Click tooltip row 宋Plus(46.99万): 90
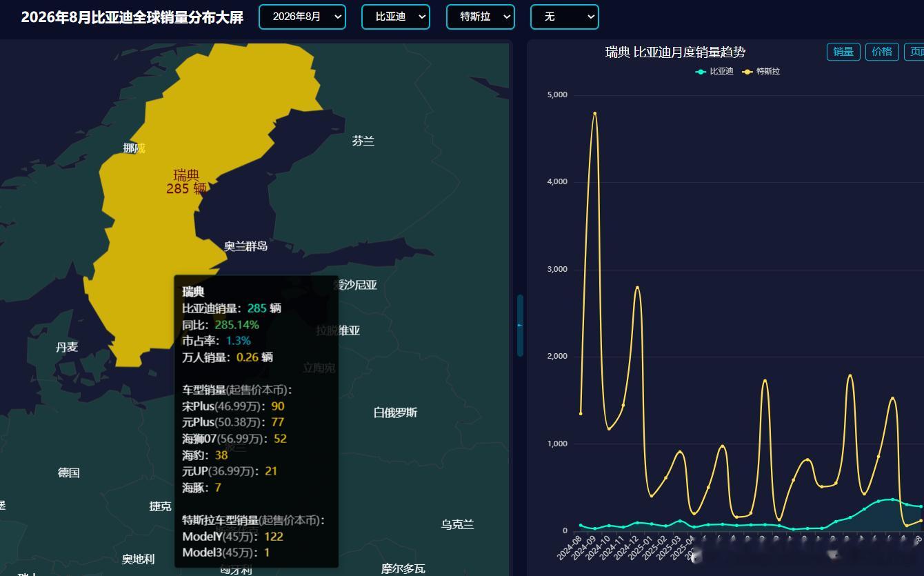The height and width of the screenshot is (576, 924). click(233, 406)
